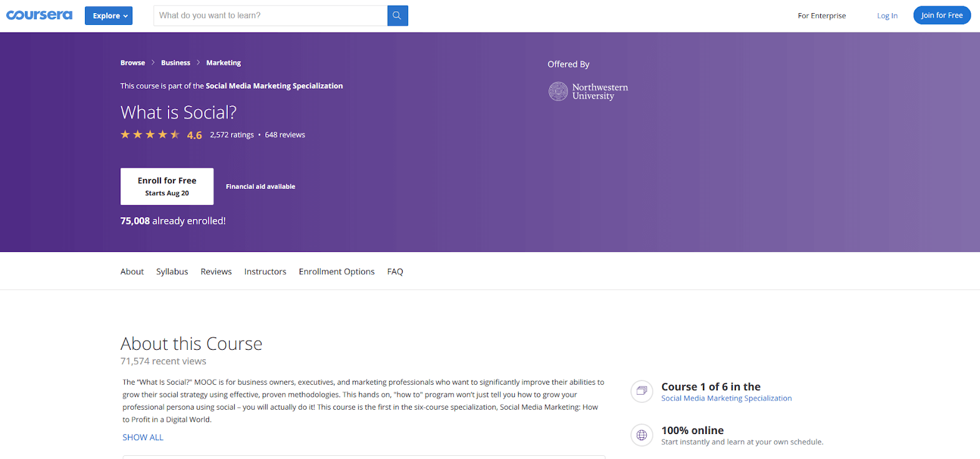Click the Join for Free button
Viewport: 980px width, 459px height.
click(941, 15)
